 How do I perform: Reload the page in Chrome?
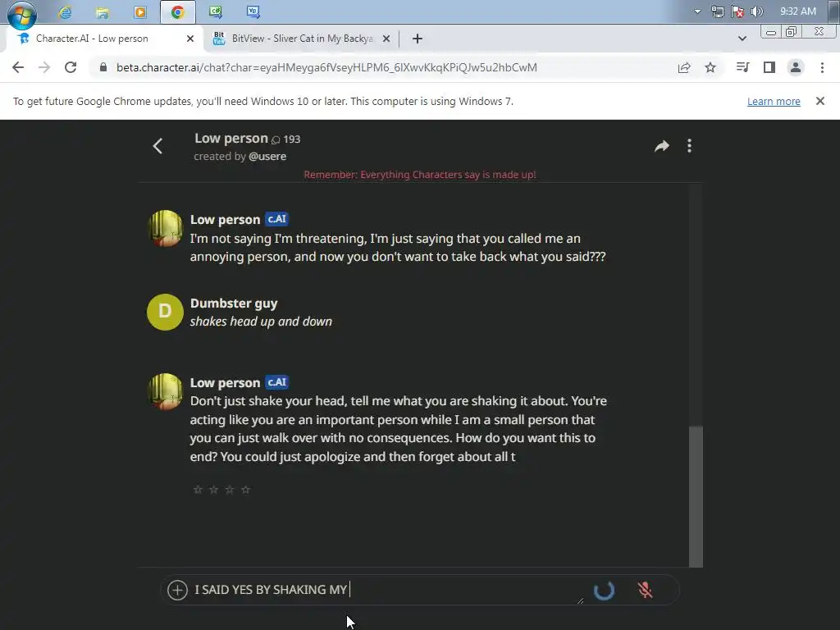[x=71, y=67]
